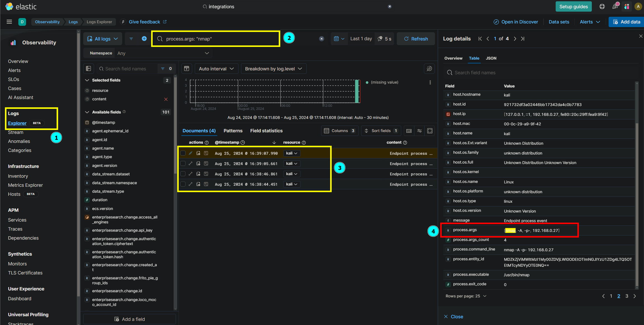
Task: Go to page 3 of log detail fields
Action: click(x=627, y=296)
